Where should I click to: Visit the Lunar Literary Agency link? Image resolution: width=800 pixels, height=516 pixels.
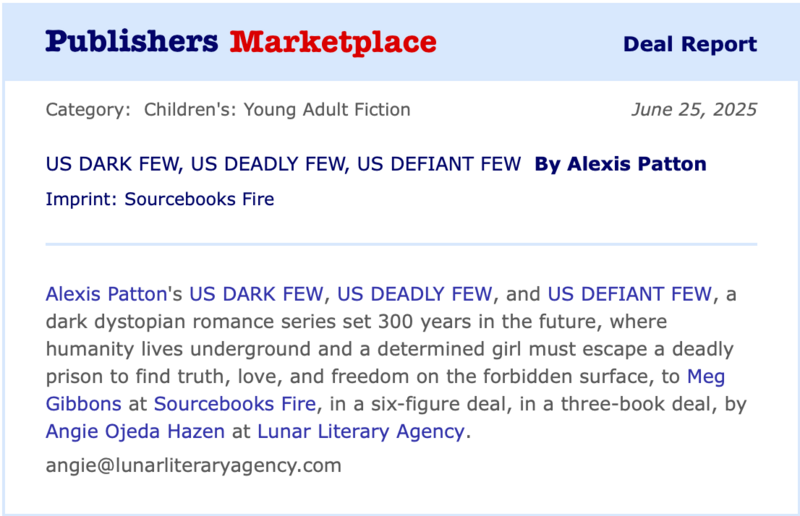[361, 432]
